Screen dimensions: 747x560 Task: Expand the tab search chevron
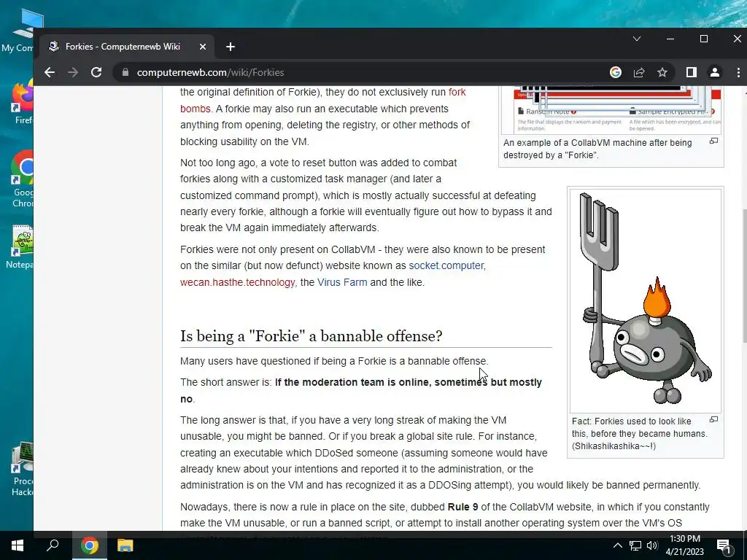click(x=636, y=39)
